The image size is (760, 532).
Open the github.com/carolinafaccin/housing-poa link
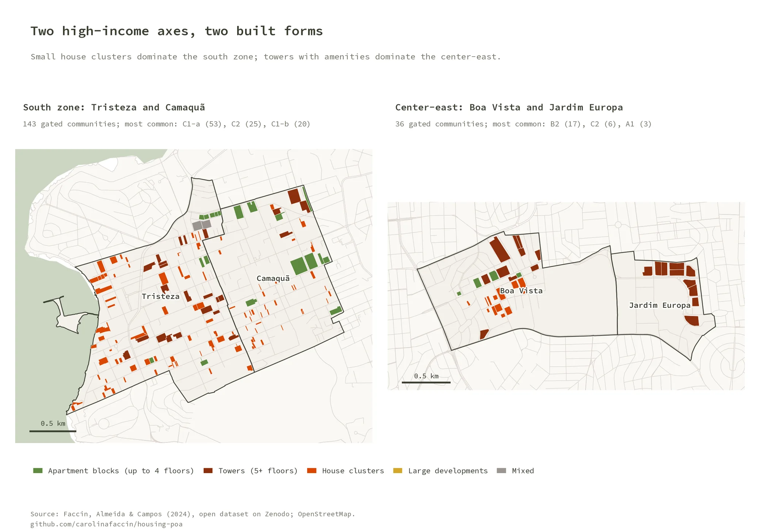pos(106,524)
